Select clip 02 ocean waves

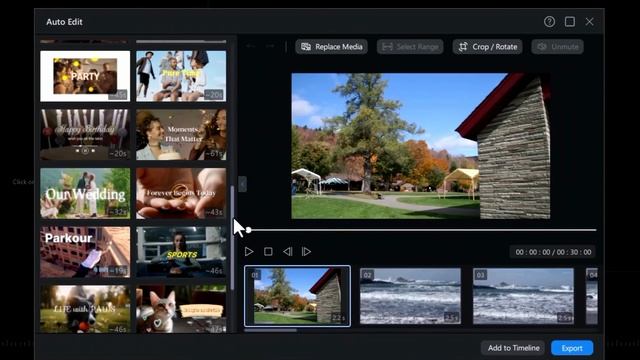[410, 296]
